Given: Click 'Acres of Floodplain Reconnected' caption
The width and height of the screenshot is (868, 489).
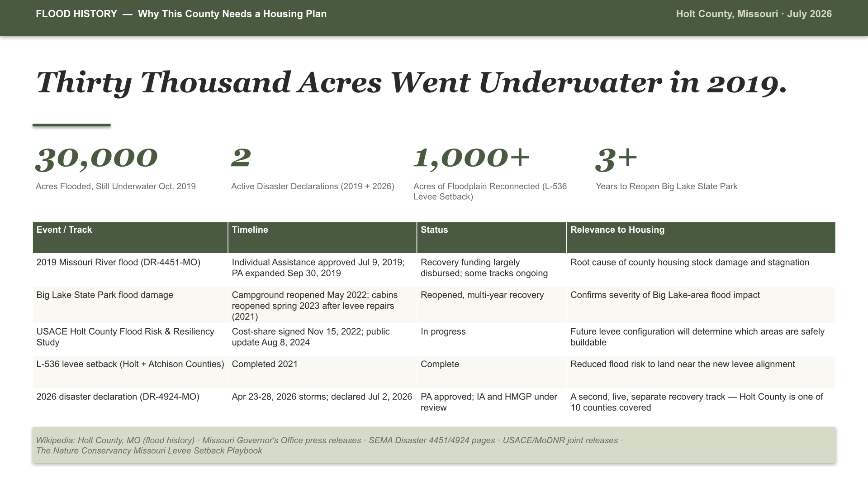Looking at the screenshot, I should click(x=490, y=192).
